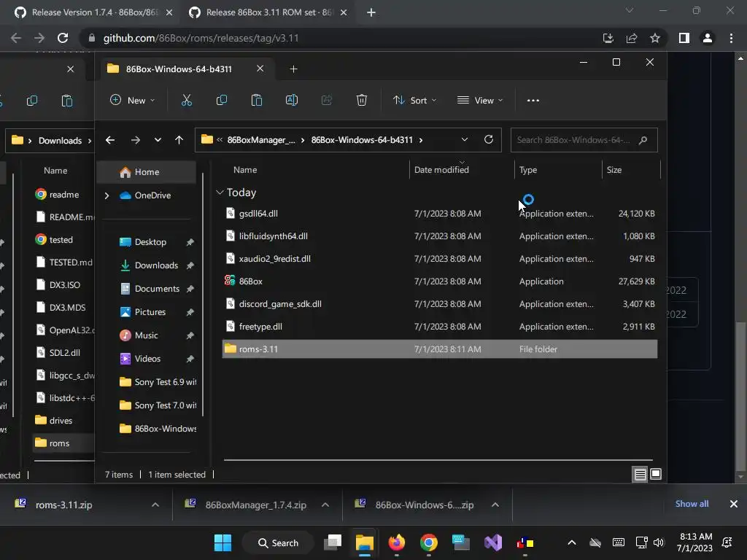Open the Sort dropdown menu
The height and width of the screenshot is (560, 747).
click(414, 101)
